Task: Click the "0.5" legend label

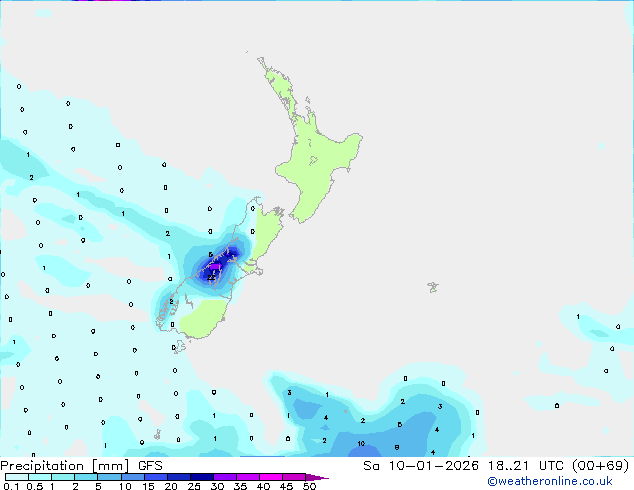Action: [x=35, y=486]
